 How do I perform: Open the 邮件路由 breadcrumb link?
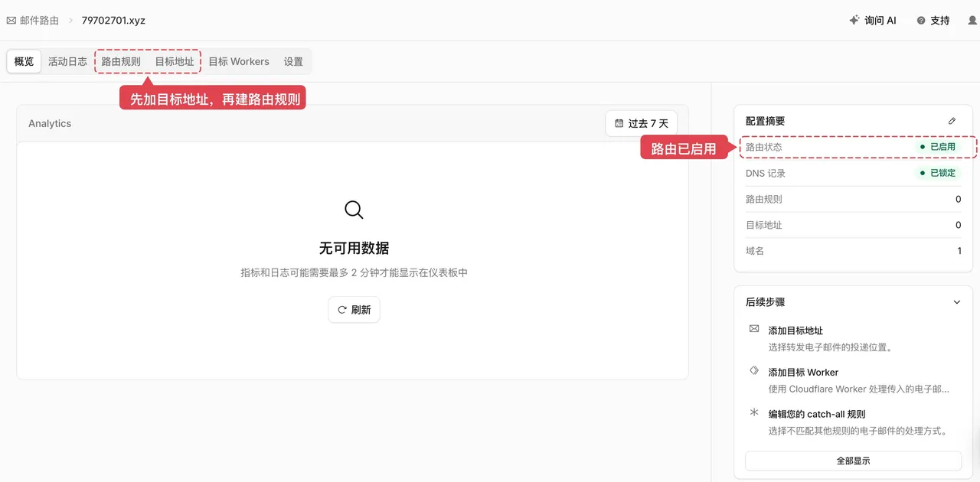(39, 21)
